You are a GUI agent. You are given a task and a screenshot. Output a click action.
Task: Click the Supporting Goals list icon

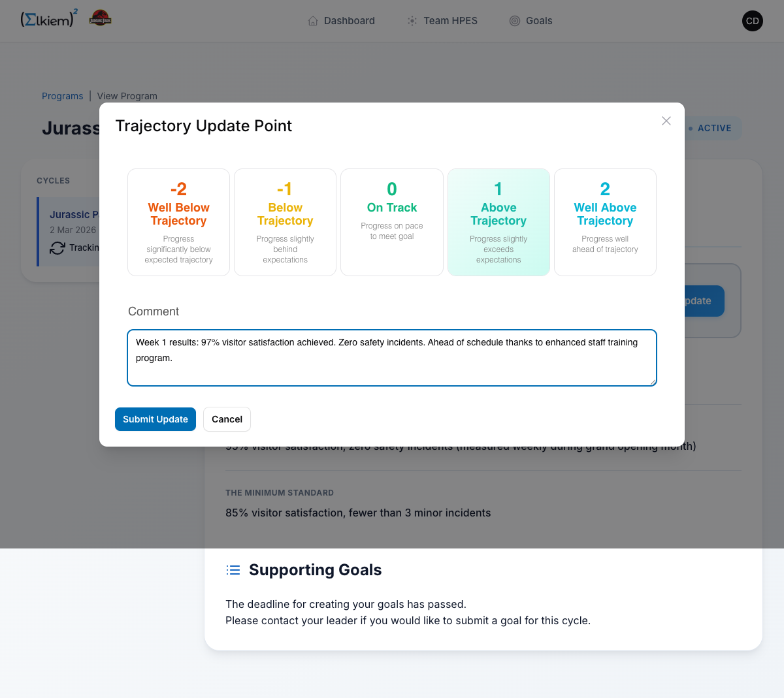233,570
